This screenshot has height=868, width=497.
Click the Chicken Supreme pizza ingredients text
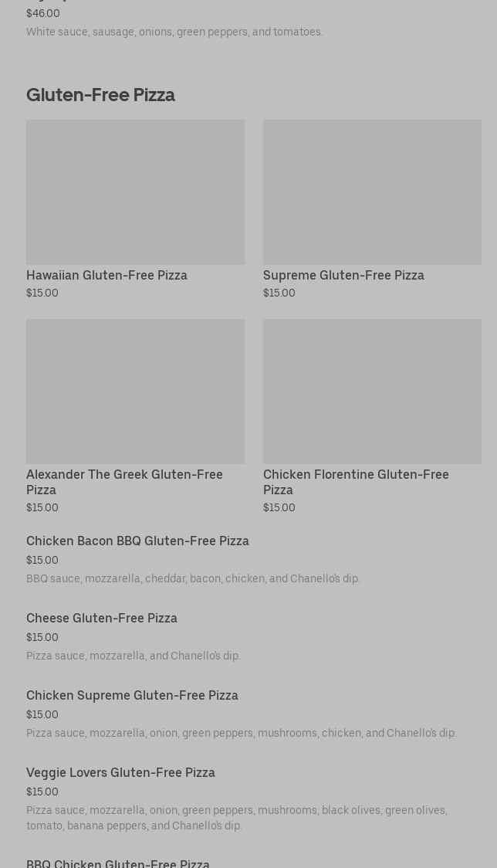pyautogui.click(x=241, y=734)
